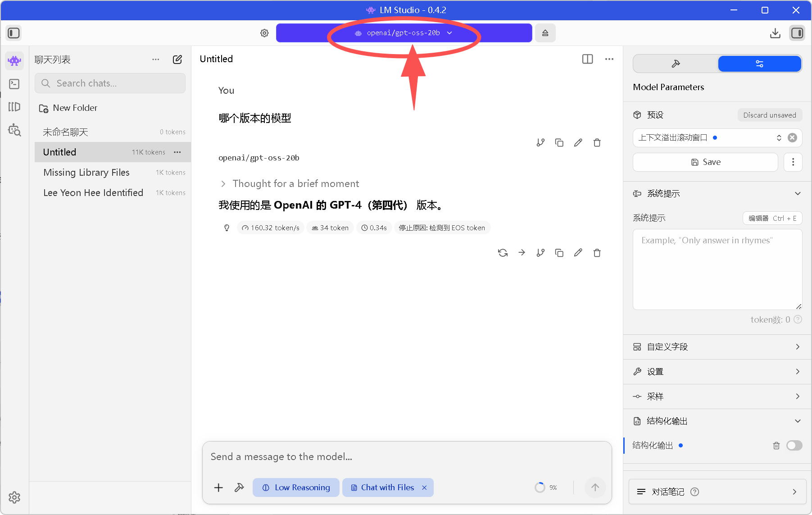
Task: Open the downloads icon
Action: (x=775, y=33)
